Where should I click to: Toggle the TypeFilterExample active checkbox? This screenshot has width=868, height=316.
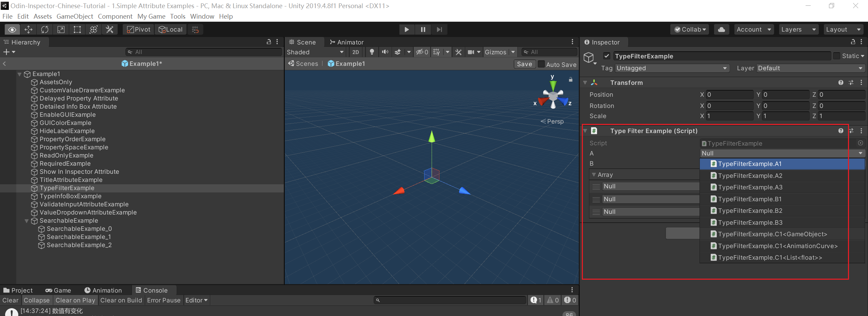[x=607, y=56]
